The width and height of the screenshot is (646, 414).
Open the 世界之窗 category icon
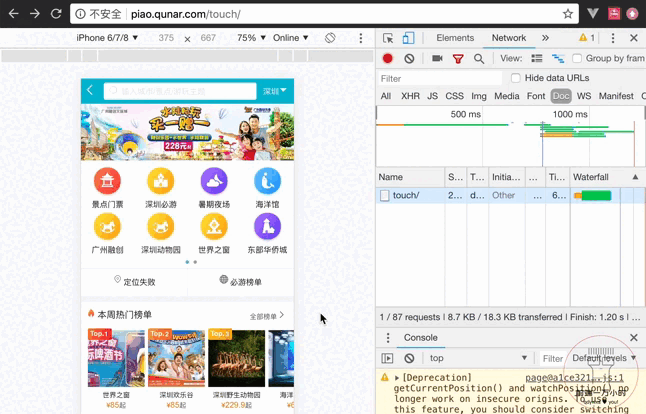[x=214, y=227]
